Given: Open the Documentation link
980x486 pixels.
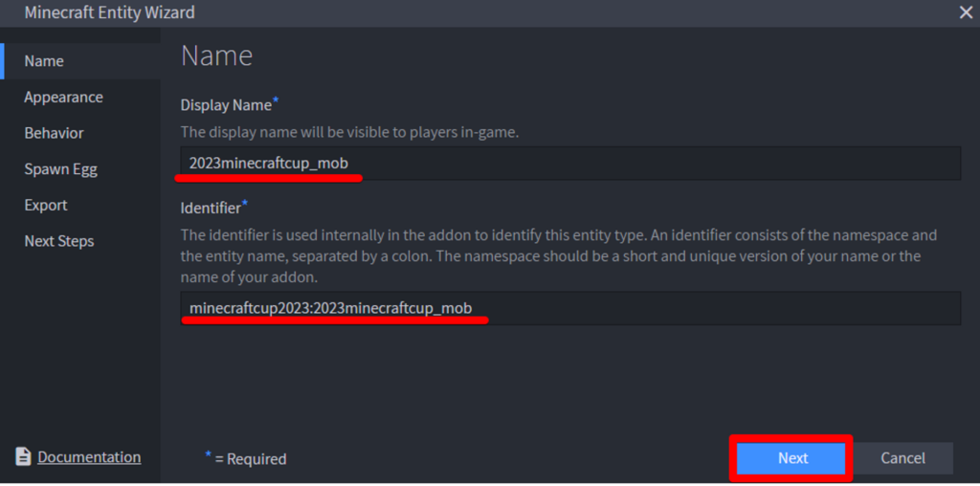Looking at the screenshot, I should (89, 457).
